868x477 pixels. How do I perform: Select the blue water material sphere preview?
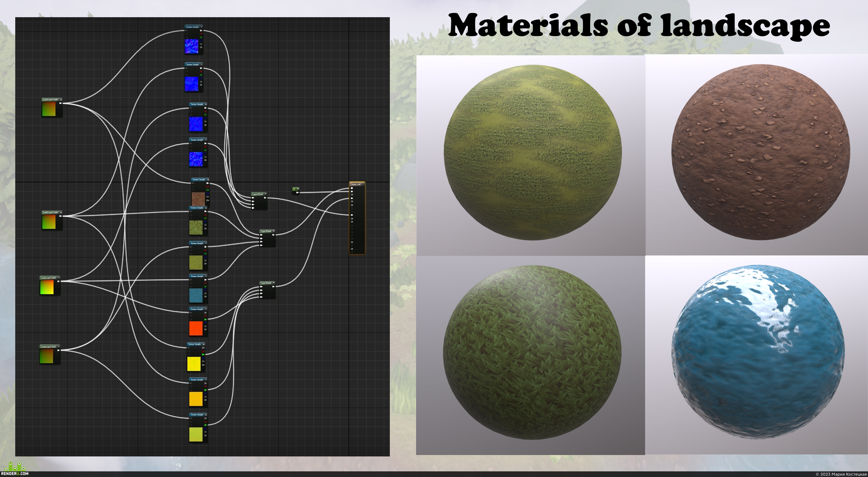click(758, 352)
